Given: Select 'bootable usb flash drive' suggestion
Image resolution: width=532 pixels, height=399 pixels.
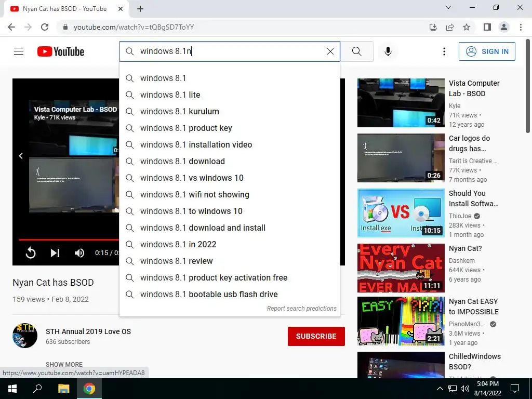Looking at the screenshot, I should point(229,294).
